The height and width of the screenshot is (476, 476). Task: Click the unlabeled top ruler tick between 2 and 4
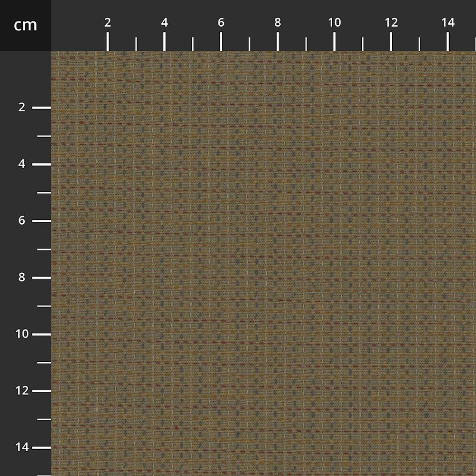pyautogui.click(x=136, y=44)
